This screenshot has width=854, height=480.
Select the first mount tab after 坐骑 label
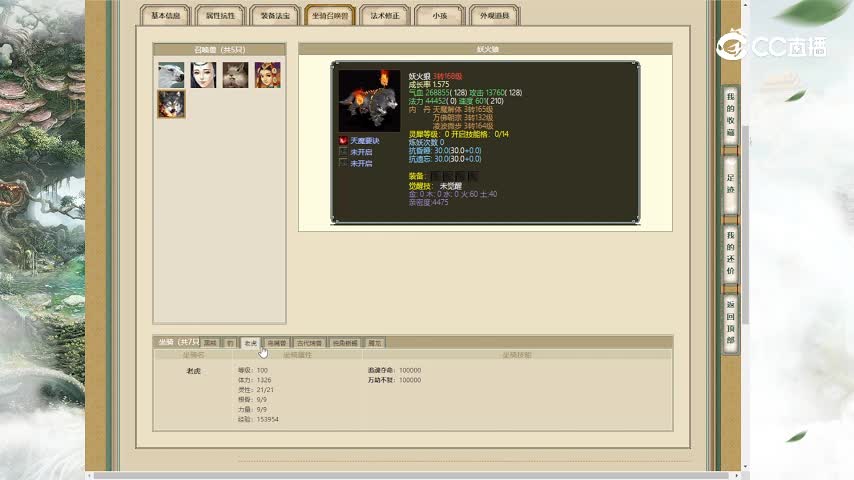pos(210,343)
